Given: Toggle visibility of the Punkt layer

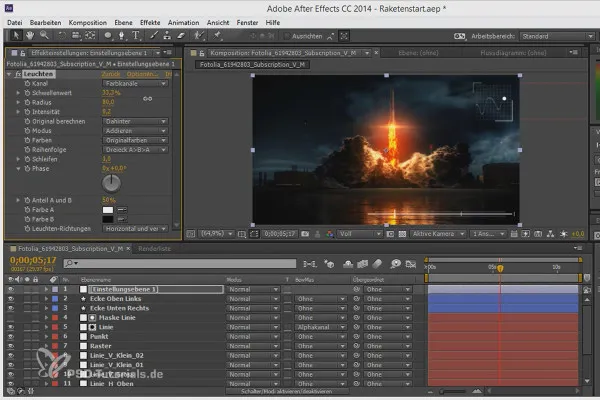Looking at the screenshot, I should tap(10, 337).
